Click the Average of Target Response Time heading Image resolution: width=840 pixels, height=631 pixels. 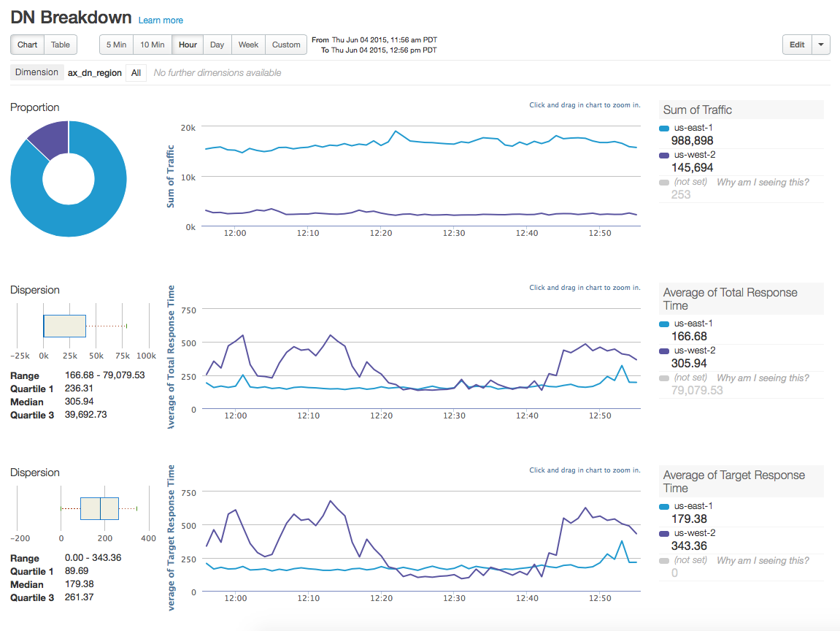point(734,481)
